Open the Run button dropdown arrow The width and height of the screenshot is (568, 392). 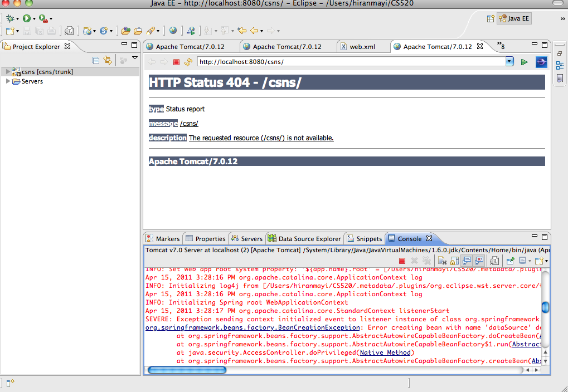[34, 19]
